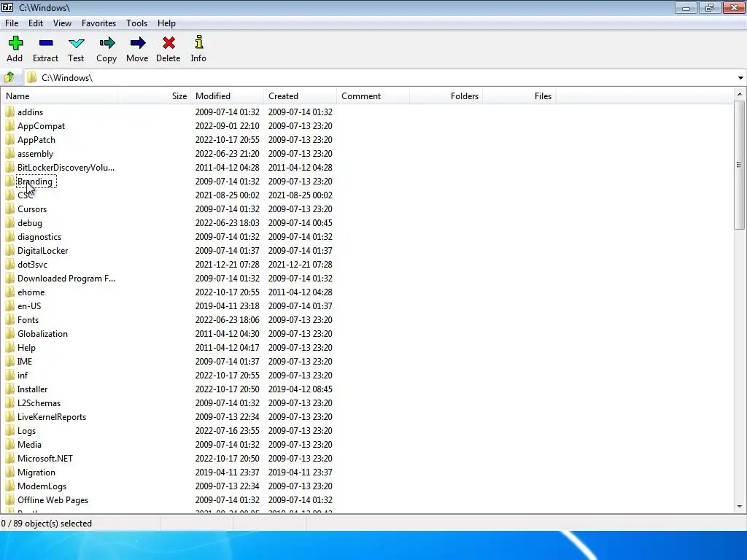Select the addins folder icon
This screenshot has height=560, width=747.
point(9,112)
